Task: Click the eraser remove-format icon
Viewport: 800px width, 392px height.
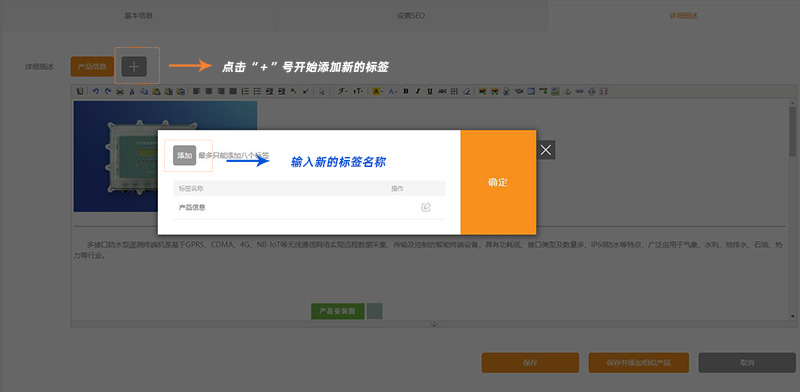Action: (x=467, y=91)
